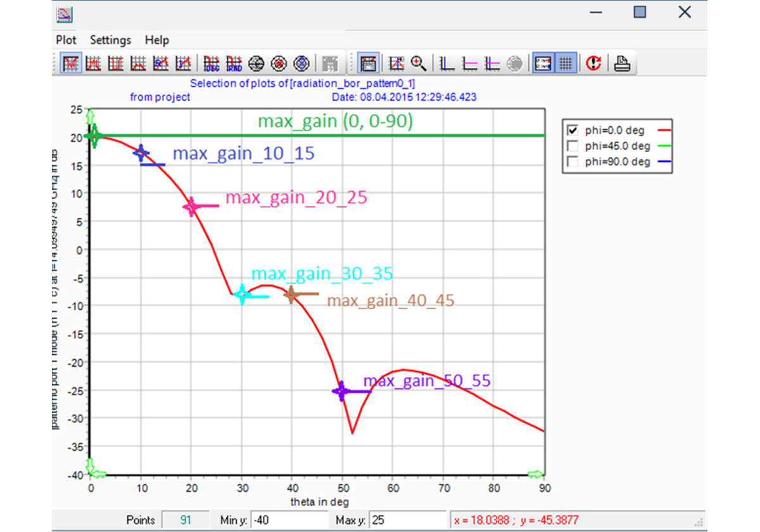Screen dimensions: 760x532
Task: Click the second Cartesian plot type icon with bell-shaped curve
Action: point(92,63)
